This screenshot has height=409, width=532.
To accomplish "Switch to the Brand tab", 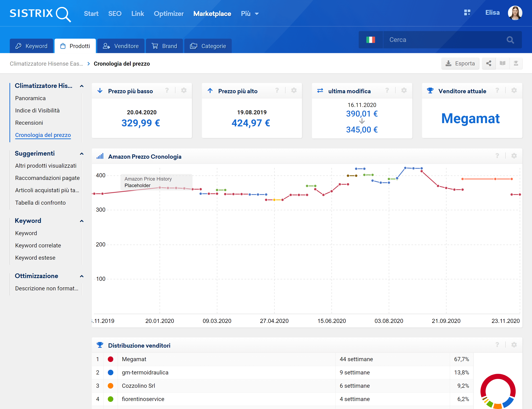I will coord(164,46).
